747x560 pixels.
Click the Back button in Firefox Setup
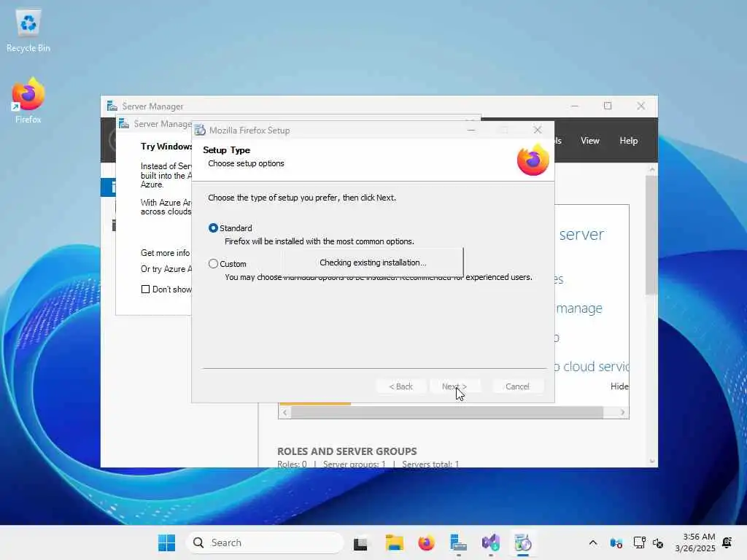click(x=400, y=386)
